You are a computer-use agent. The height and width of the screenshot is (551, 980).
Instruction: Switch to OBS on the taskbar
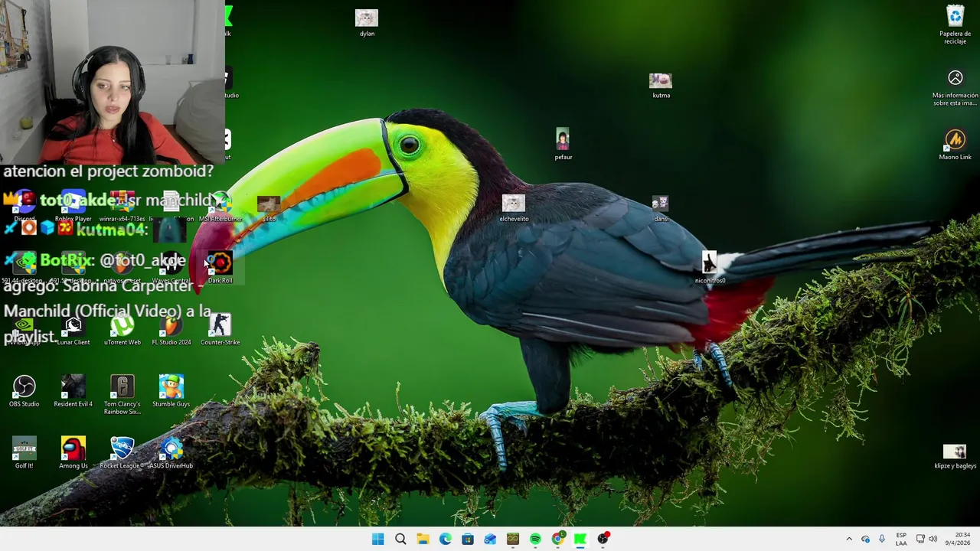tap(603, 539)
